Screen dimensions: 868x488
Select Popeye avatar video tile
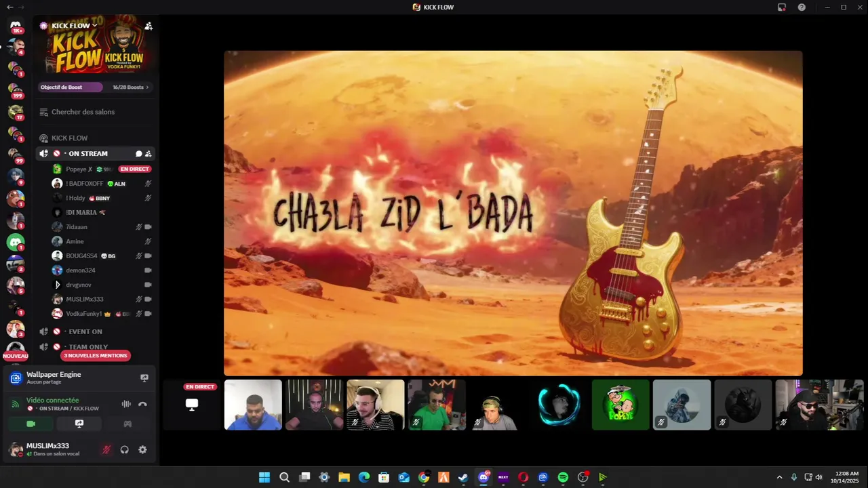620,405
